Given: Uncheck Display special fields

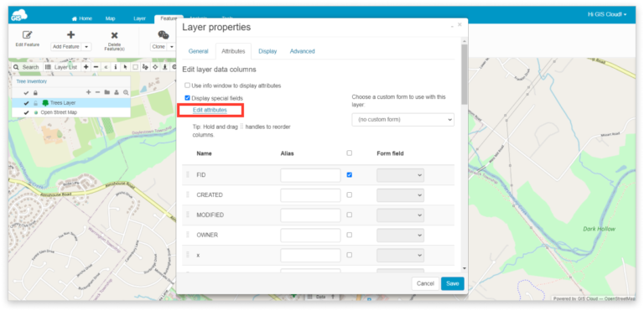Looking at the screenshot, I should tap(187, 98).
